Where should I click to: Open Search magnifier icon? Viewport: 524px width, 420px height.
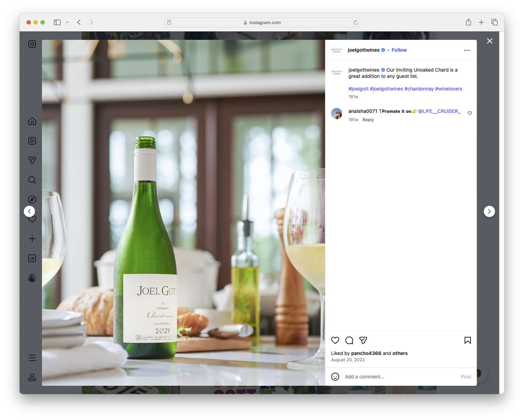pos(32,180)
